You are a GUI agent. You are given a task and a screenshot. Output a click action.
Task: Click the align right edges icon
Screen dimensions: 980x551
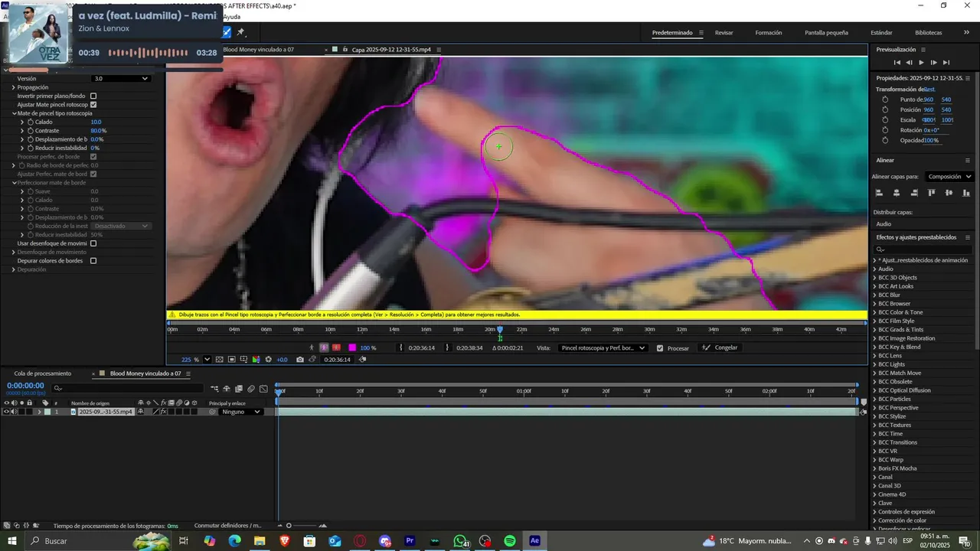(x=914, y=193)
